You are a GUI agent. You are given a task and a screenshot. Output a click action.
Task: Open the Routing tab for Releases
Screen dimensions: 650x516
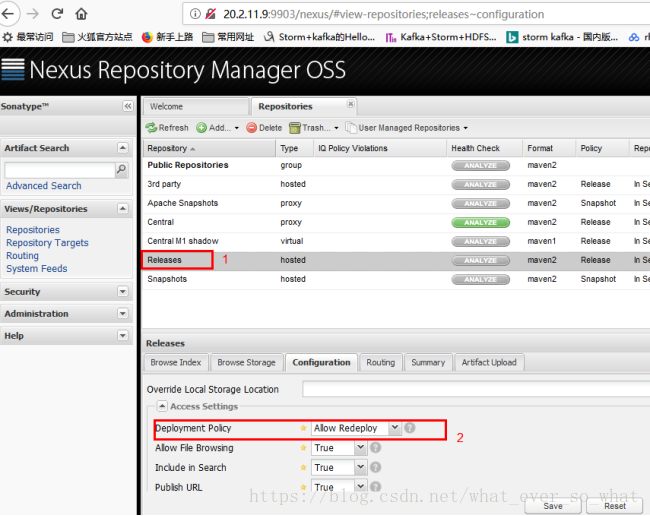point(381,363)
